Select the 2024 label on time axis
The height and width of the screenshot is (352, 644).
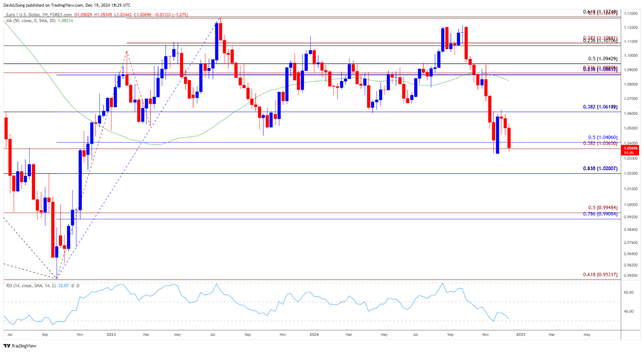click(314, 335)
